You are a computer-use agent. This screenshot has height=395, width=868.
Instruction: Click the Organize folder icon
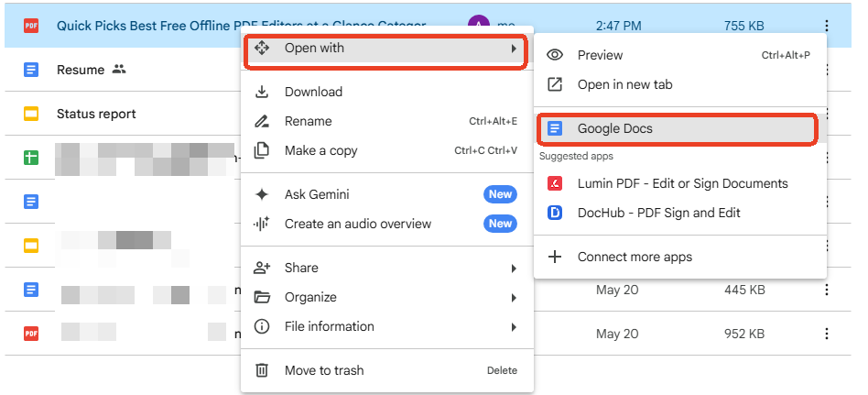click(262, 298)
